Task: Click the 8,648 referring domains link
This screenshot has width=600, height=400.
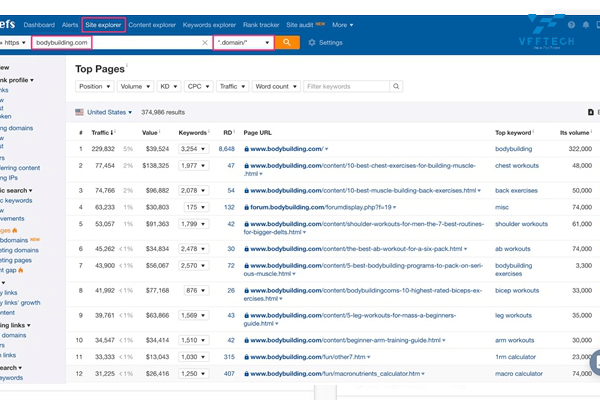Action: [x=227, y=149]
